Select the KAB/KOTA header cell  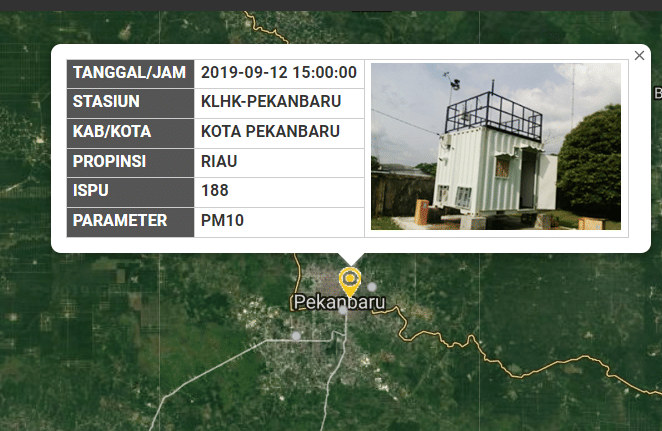[x=130, y=132]
